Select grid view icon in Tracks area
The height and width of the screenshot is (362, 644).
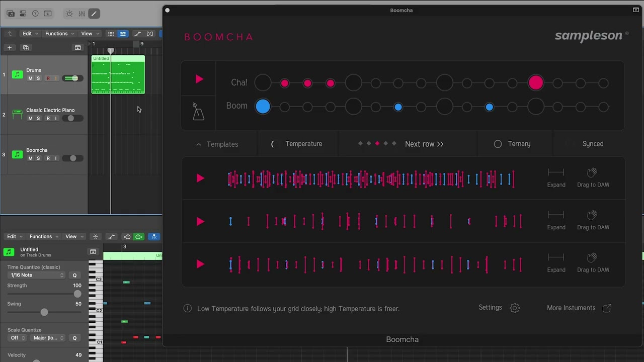[111, 34]
